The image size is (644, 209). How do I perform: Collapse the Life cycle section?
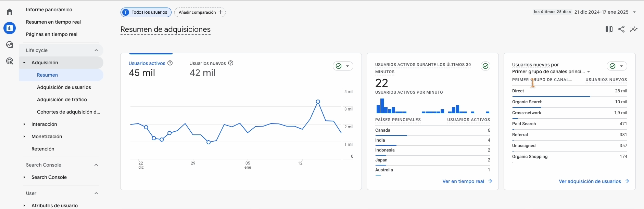click(96, 50)
